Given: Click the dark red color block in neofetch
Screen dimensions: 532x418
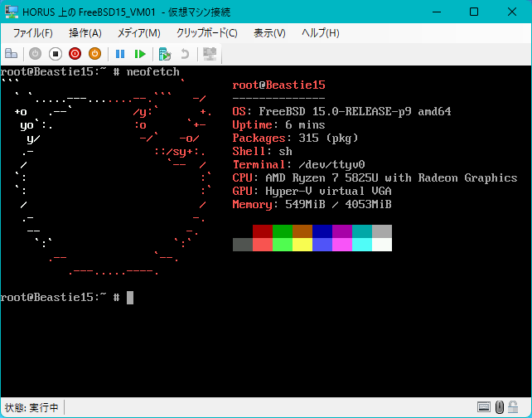Looking at the screenshot, I should [x=263, y=231].
